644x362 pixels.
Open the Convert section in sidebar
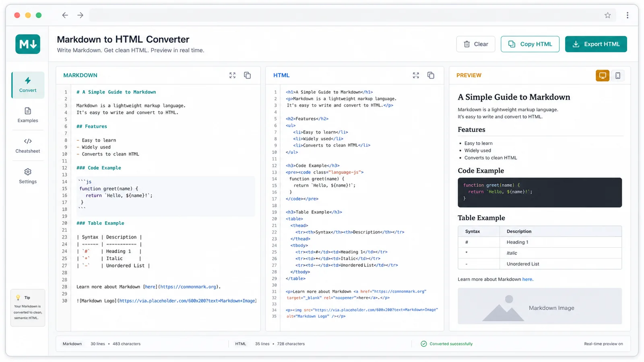28,85
